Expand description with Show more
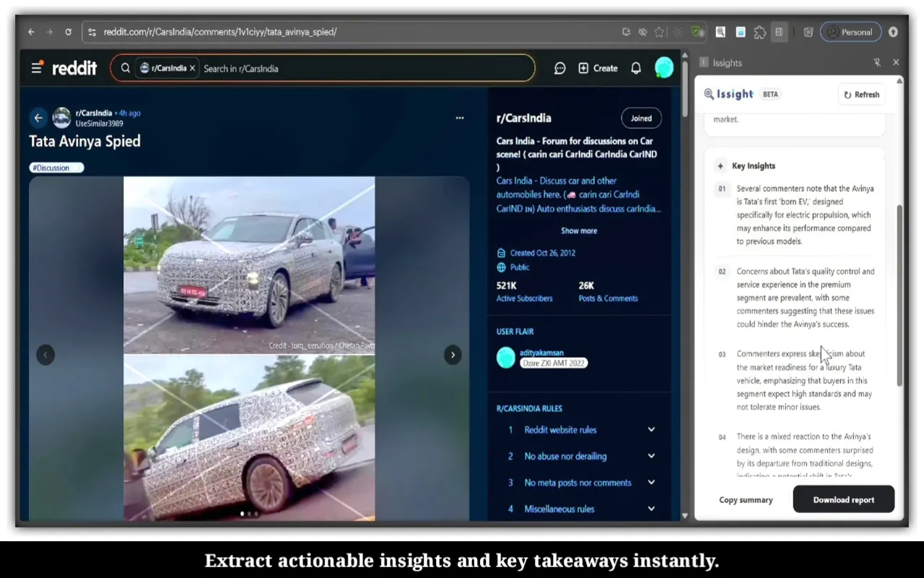Screen dimensions: 924x578 (x=579, y=230)
